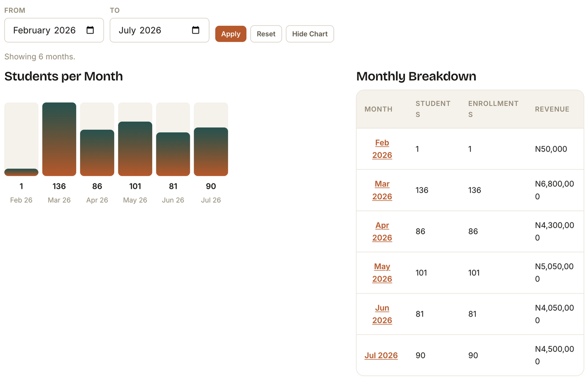
Task: Click the 101 value under the chart
Action: (x=135, y=187)
